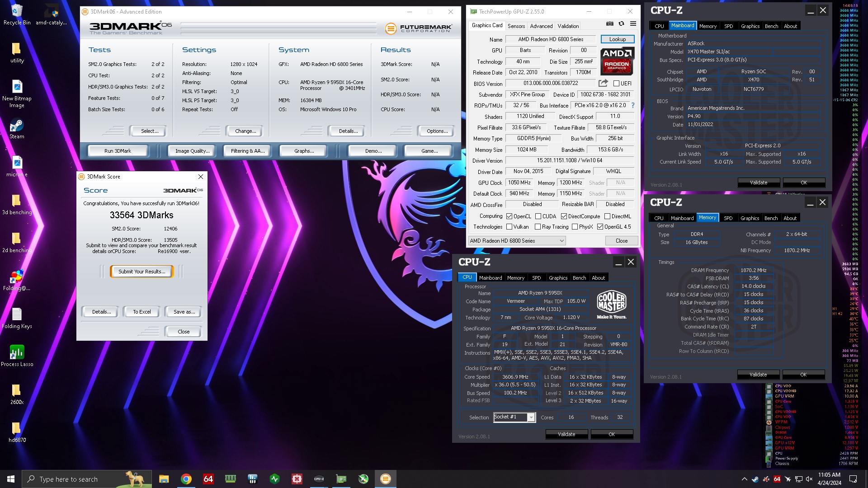The width and height of the screenshot is (868, 488).
Task: Open the Process Lasso desktop icon
Action: click(17, 356)
